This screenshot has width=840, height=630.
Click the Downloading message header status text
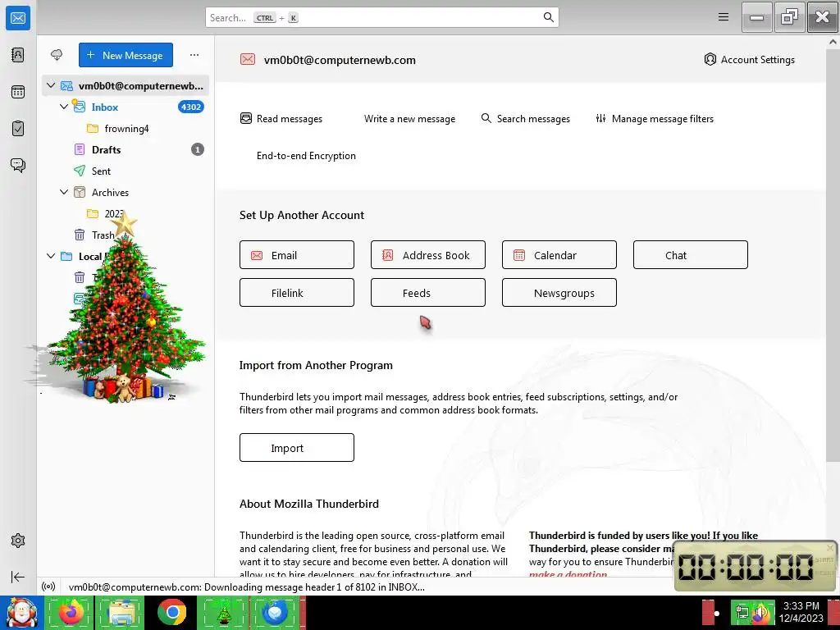pyautogui.click(x=246, y=587)
